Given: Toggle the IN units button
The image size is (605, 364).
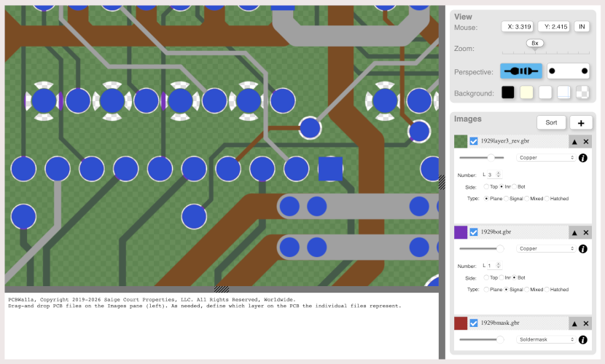Looking at the screenshot, I should tap(582, 27).
